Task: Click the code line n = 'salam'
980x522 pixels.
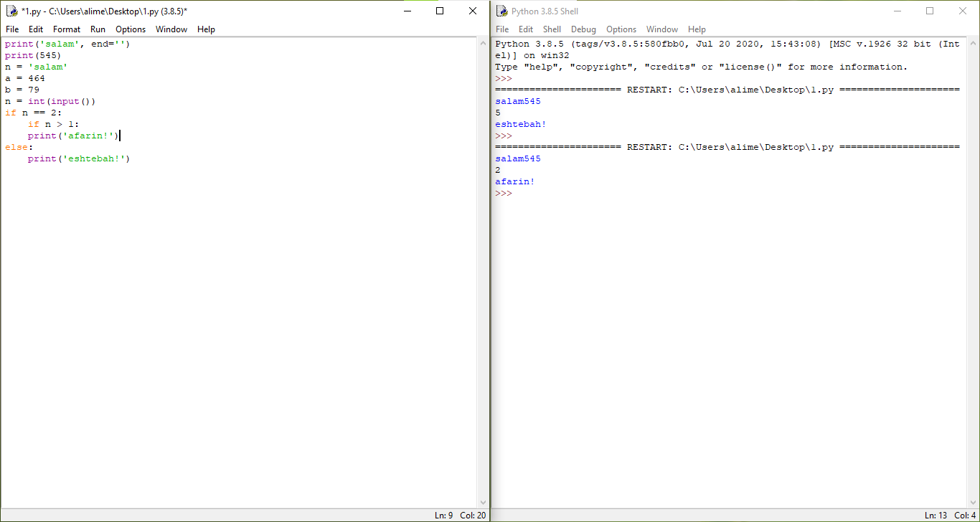Action: [x=36, y=67]
